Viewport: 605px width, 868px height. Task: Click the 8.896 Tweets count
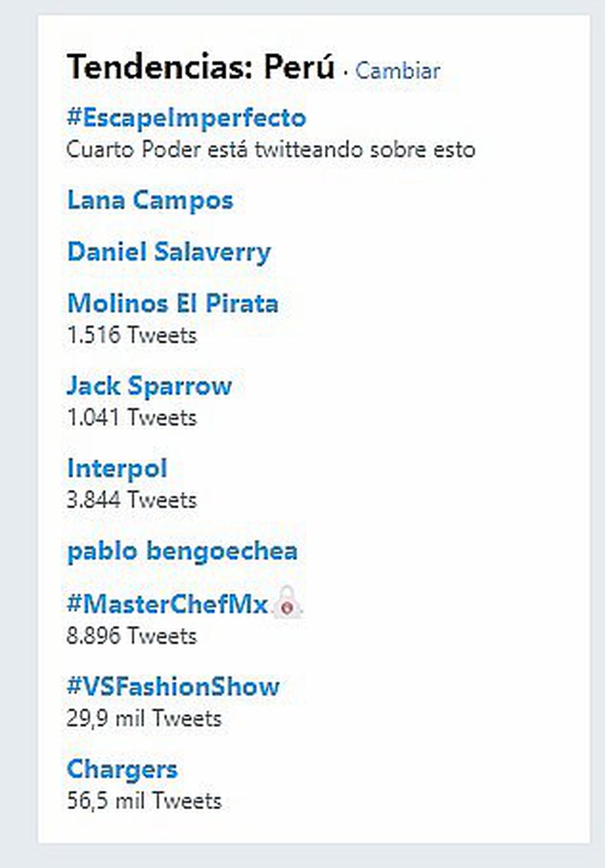[x=131, y=636]
